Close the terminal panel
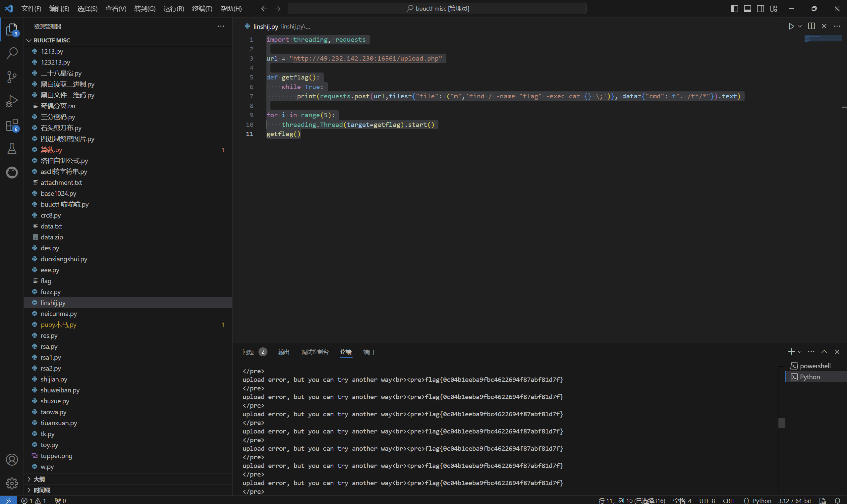 click(837, 352)
